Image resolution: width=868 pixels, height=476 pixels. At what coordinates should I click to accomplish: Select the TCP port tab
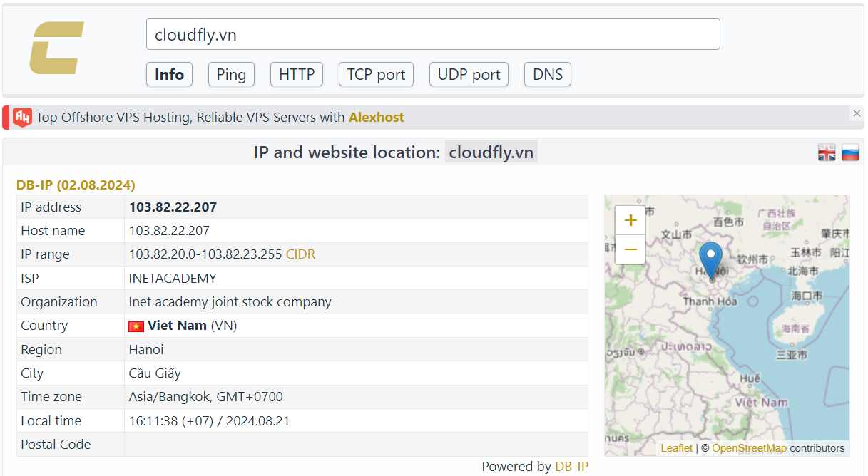[376, 74]
